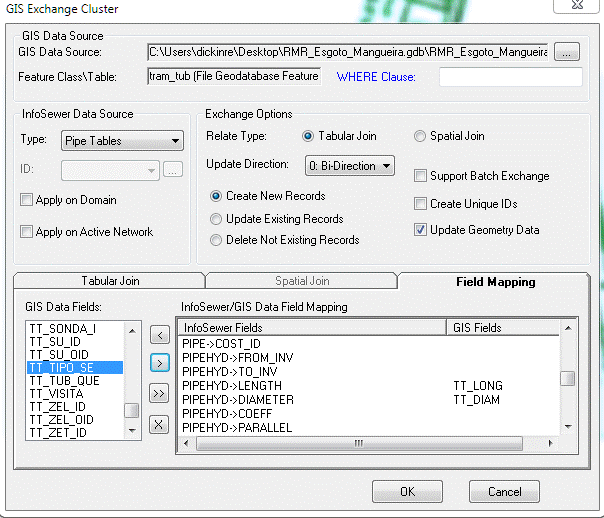Click the InfoSewer Fields column header
Viewport: 604px width, 518px height.
(313, 328)
